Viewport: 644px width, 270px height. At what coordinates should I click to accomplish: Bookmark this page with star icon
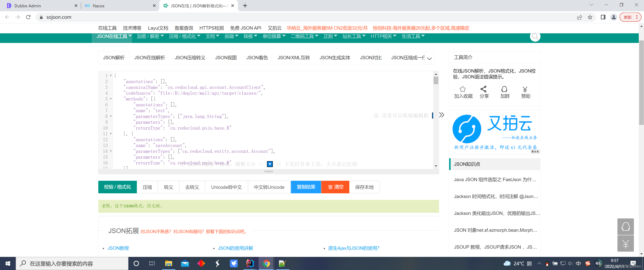click(x=590, y=17)
